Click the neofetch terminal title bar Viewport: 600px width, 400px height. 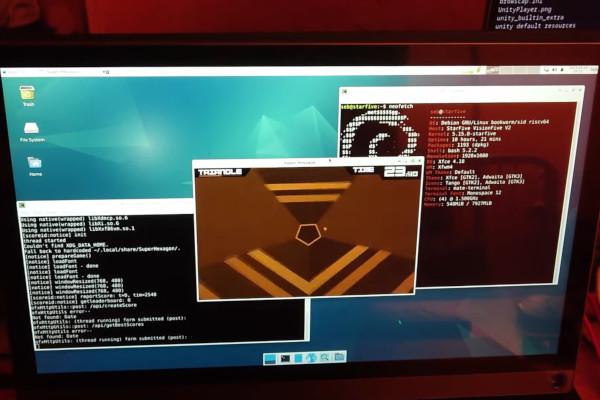coord(460,92)
